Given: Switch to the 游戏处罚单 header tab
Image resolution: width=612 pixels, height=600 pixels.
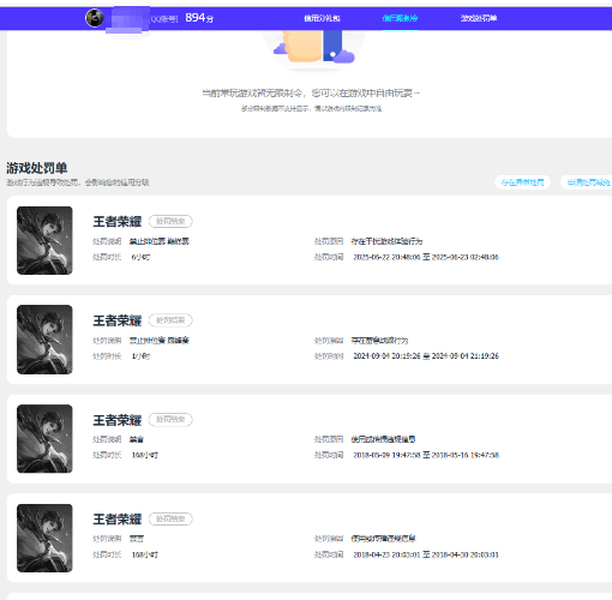Looking at the screenshot, I should (x=479, y=18).
